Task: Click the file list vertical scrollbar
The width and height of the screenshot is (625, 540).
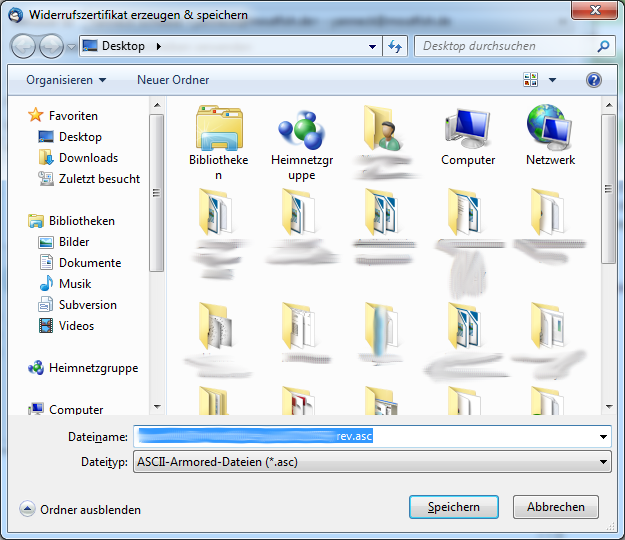Action: pos(607,260)
